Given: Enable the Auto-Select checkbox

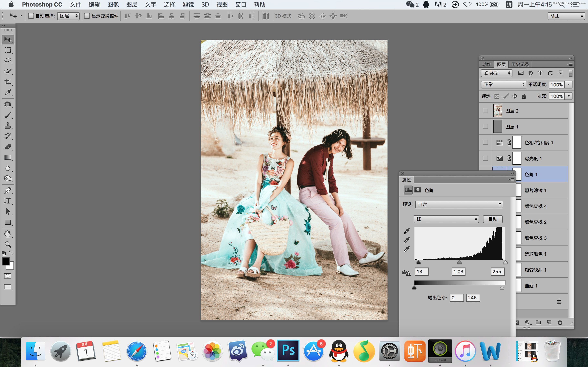Looking at the screenshot, I should (x=31, y=16).
